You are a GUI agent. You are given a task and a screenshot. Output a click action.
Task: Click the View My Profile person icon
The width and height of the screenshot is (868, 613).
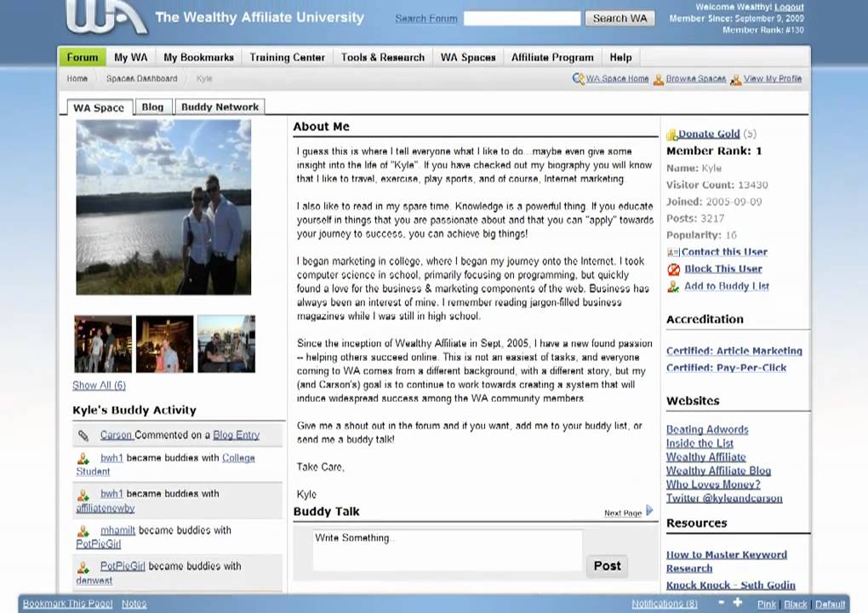[736, 80]
